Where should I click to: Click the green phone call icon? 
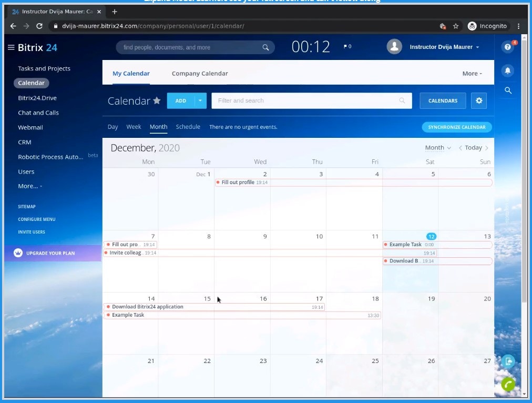click(508, 385)
